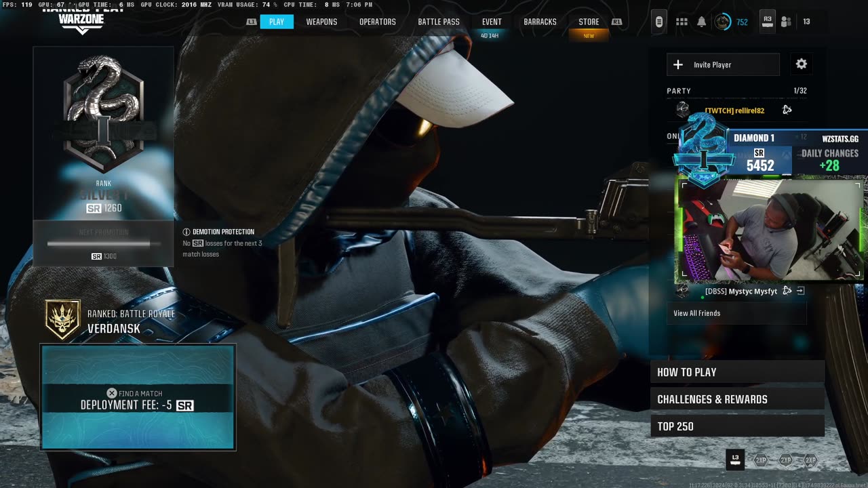Switch to the Operators tab
The image size is (868, 488).
tap(378, 22)
